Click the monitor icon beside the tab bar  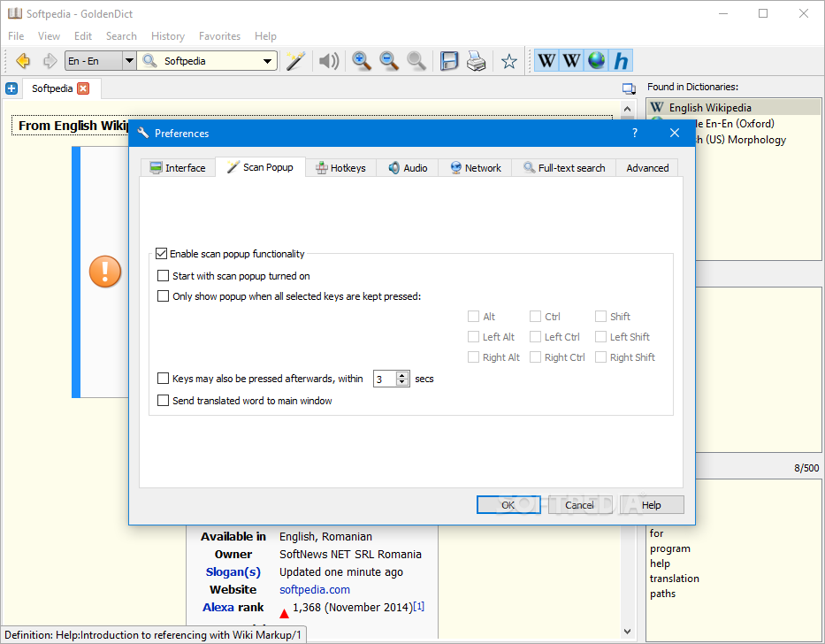pyautogui.click(x=628, y=88)
